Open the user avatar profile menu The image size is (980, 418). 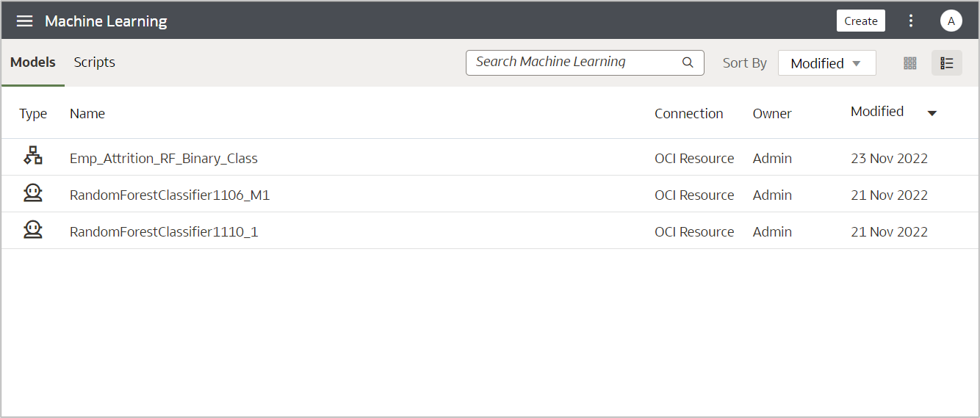(x=951, y=21)
